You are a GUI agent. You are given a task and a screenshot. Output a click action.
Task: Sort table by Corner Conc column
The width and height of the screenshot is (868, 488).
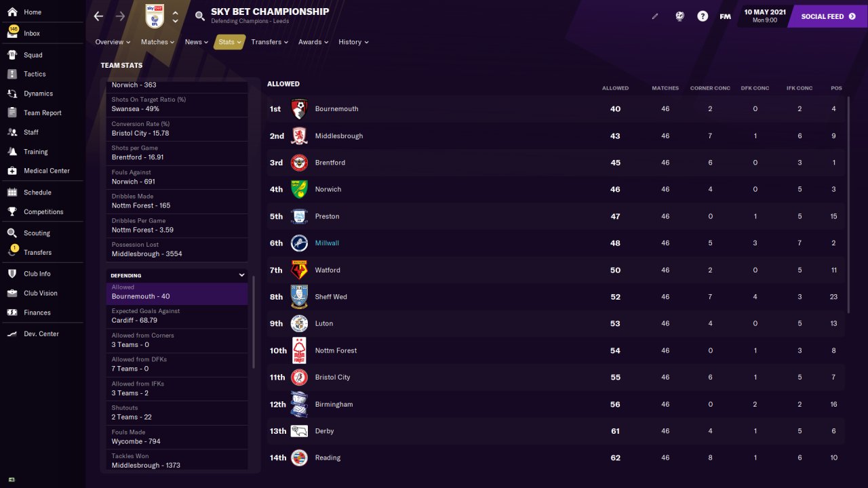click(x=710, y=88)
